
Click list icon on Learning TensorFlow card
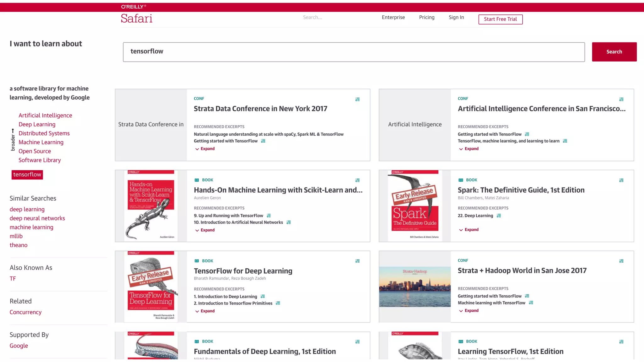click(621, 342)
